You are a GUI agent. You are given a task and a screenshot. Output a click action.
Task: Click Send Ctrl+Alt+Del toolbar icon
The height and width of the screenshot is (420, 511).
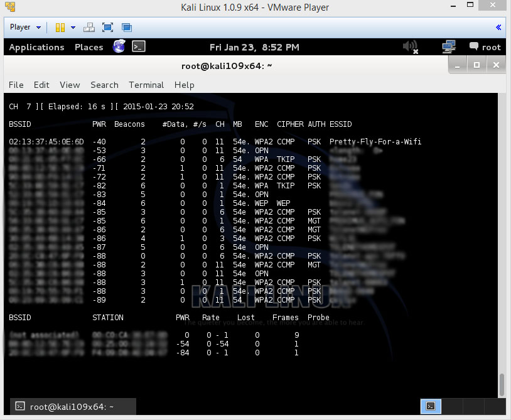pos(89,28)
